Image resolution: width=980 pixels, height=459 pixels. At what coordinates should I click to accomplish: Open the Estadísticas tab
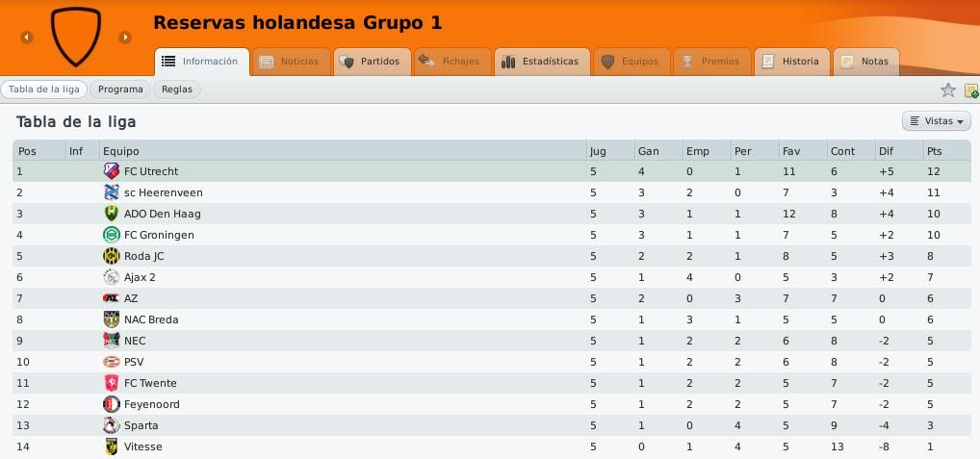tap(543, 62)
